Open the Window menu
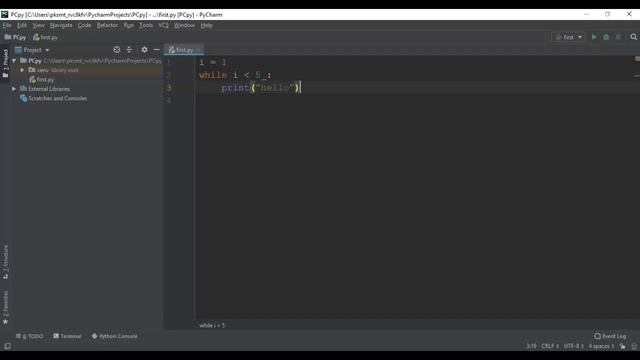The image size is (640, 360). coord(184,25)
